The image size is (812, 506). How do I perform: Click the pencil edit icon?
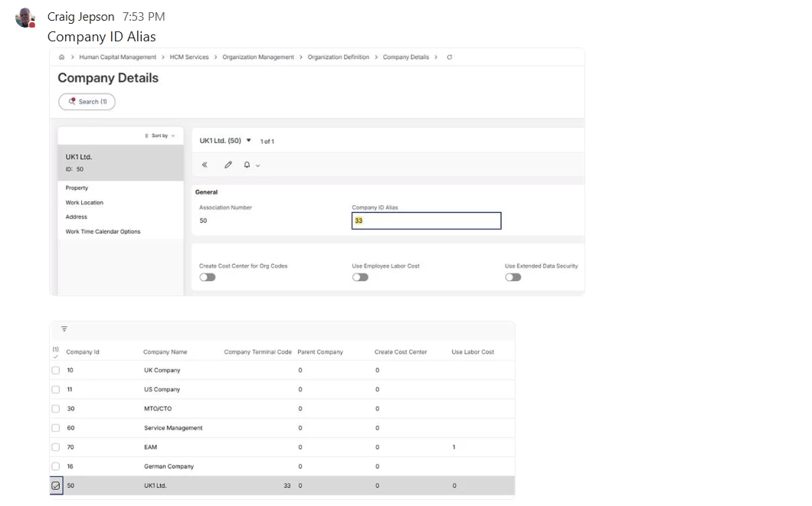pyautogui.click(x=228, y=165)
